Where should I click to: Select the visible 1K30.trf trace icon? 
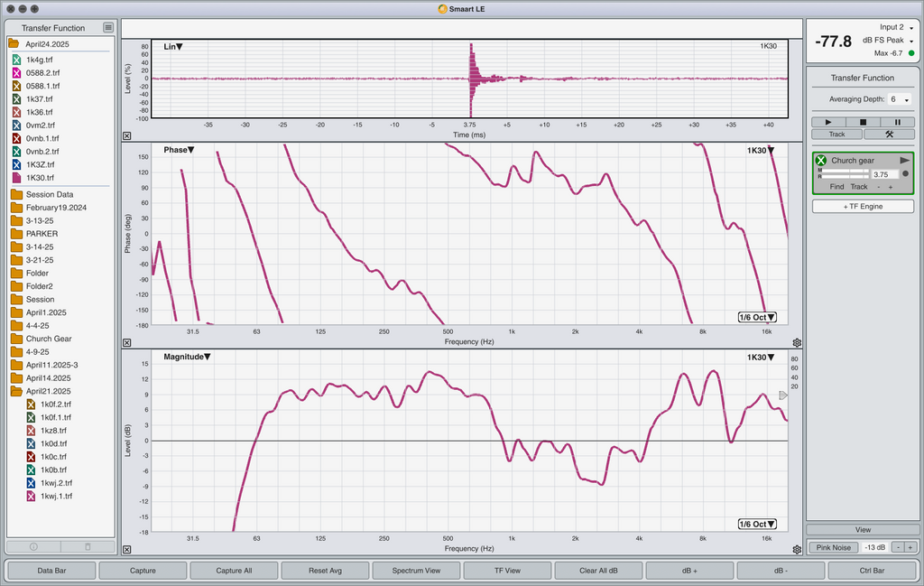(x=16, y=178)
